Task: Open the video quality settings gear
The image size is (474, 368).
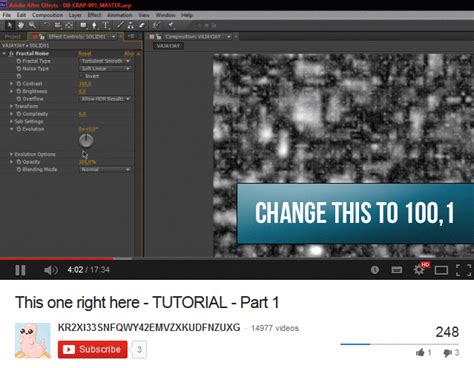Action: [419, 269]
